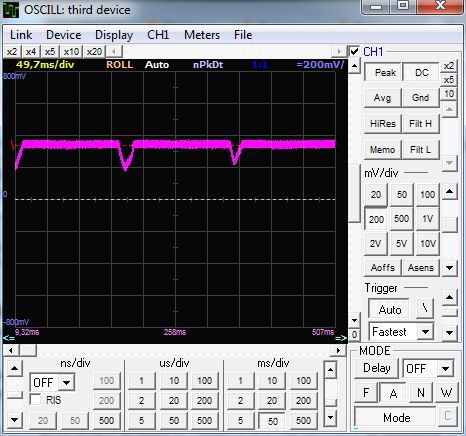Toggle Peak detect mode button
The width and height of the screenshot is (466, 436).
click(385, 72)
